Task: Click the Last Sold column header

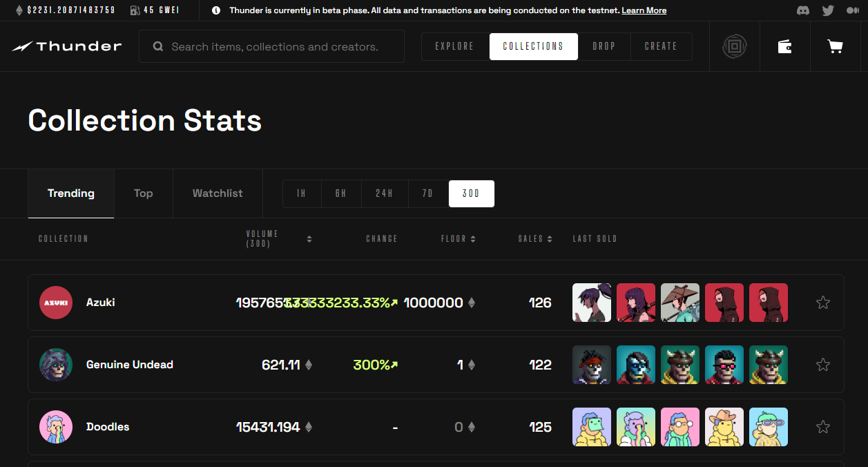Action: click(595, 239)
